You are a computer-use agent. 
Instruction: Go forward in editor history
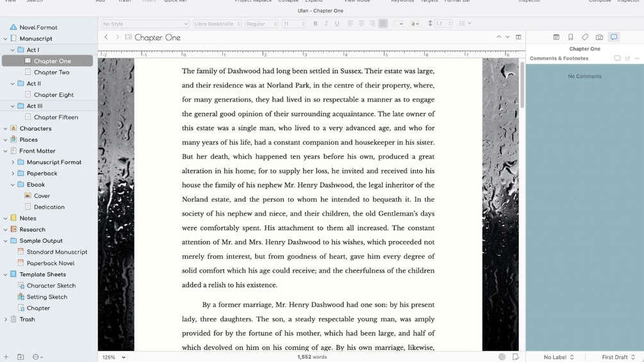pos(117,37)
